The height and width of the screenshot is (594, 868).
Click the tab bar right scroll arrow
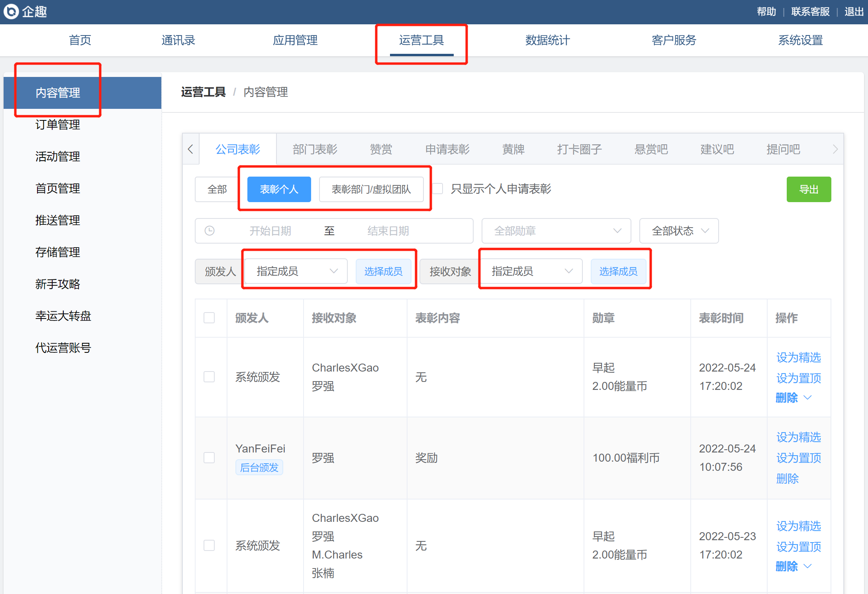(x=835, y=149)
